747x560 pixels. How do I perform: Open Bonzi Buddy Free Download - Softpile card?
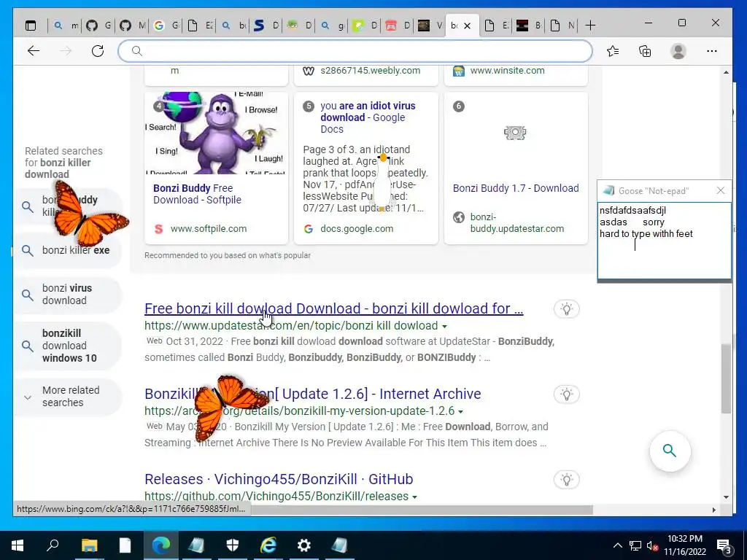197,194
